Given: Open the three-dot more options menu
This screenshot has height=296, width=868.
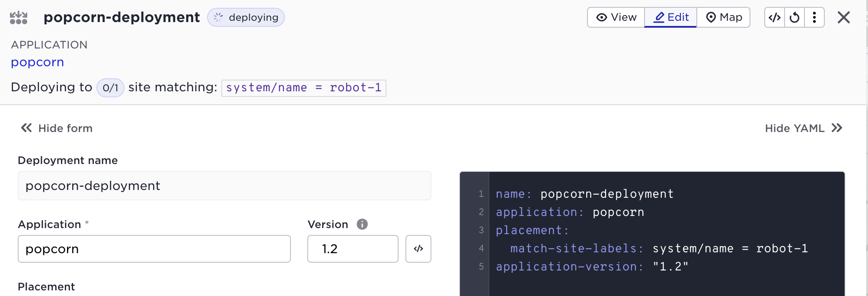Looking at the screenshot, I should (814, 17).
